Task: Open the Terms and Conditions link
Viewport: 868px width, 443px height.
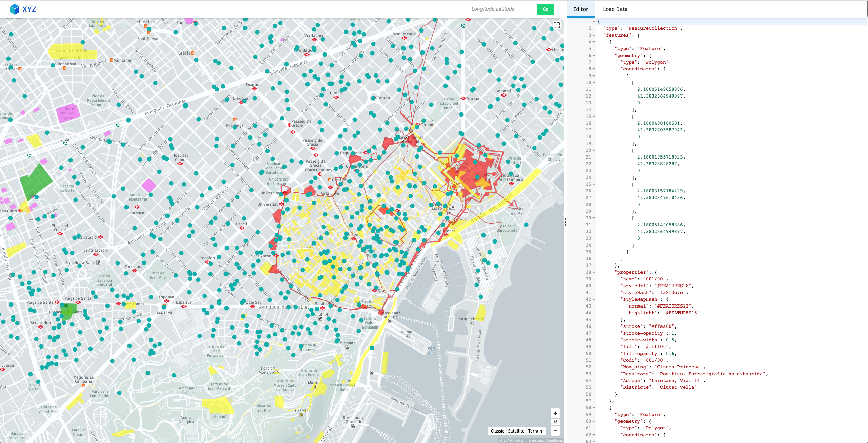Action: (x=545, y=440)
